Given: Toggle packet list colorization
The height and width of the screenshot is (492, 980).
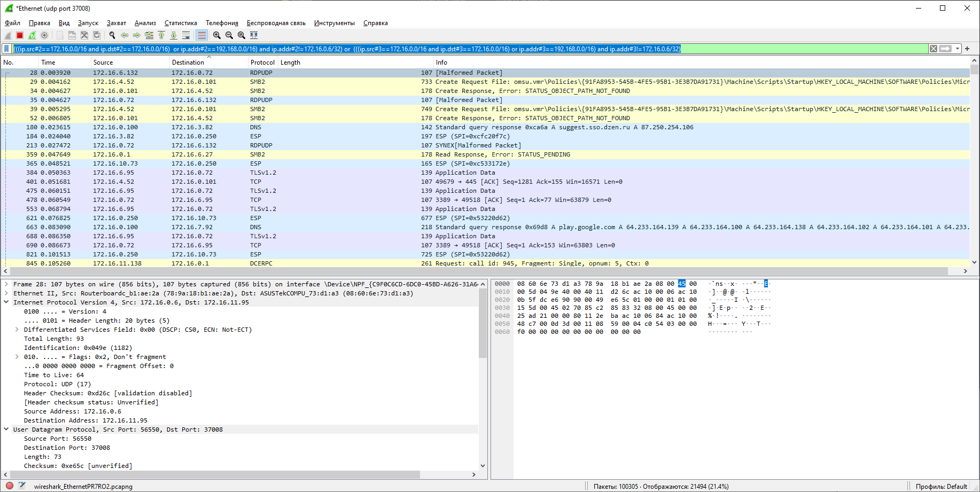Looking at the screenshot, I should [201, 35].
